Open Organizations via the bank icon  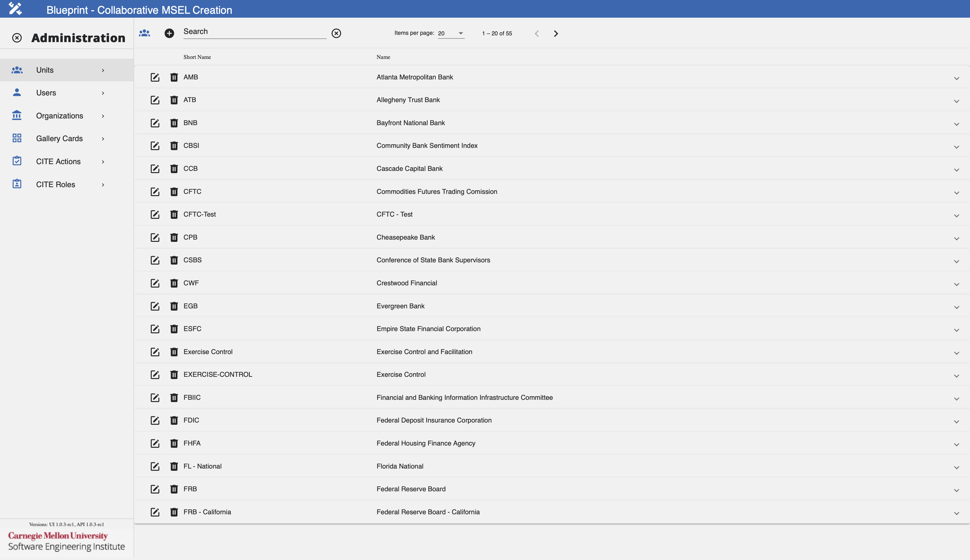(x=17, y=115)
